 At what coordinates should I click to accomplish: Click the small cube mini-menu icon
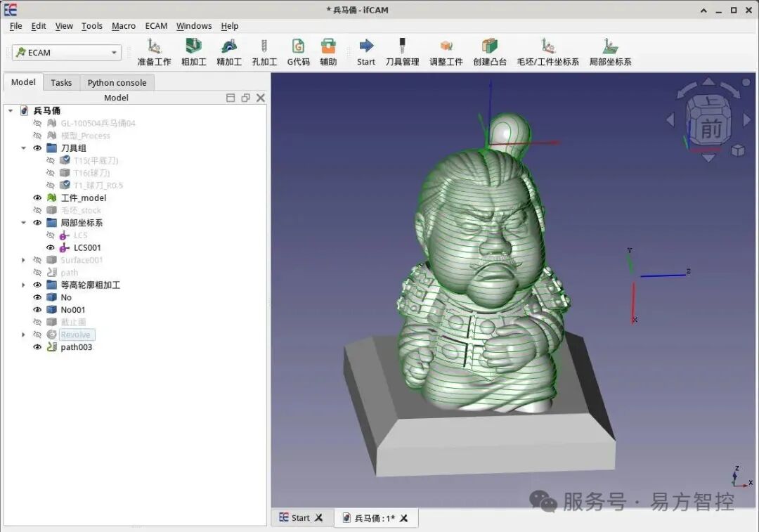(x=738, y=150)
